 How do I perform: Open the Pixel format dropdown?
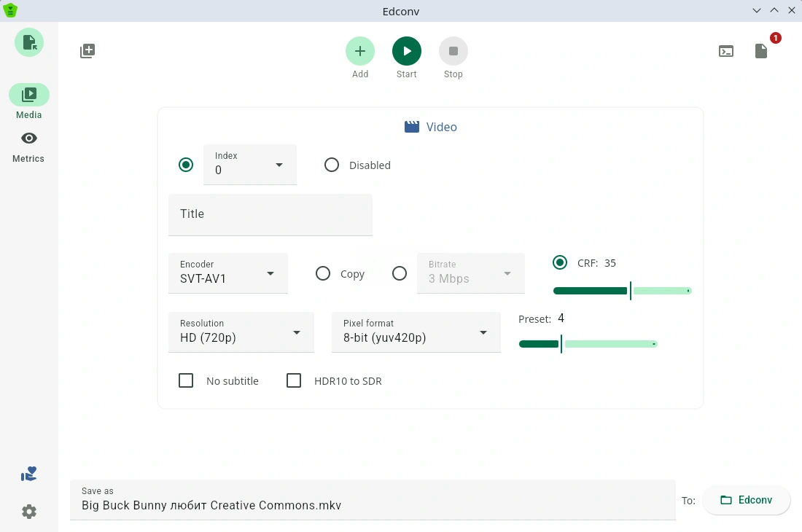pos(416,332)
